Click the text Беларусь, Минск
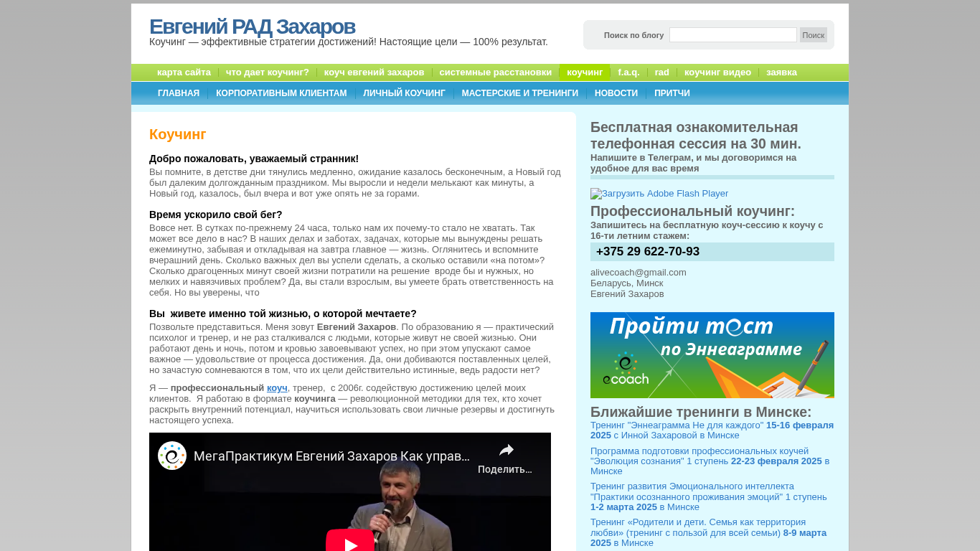This screenshot has width=980, height=551. point(627,283)
